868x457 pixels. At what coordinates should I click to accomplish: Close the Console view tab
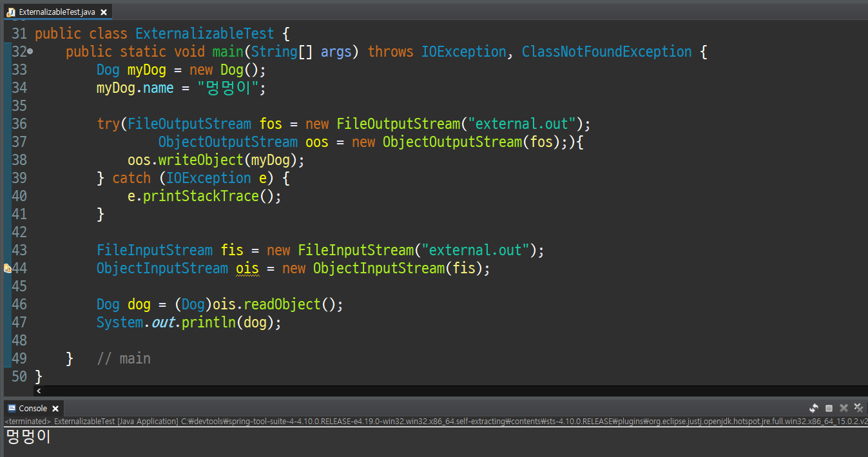[55, 409]
